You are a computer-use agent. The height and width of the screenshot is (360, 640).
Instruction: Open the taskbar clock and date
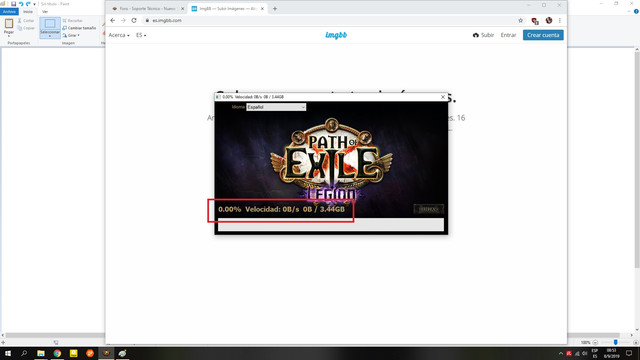pos(611,353)
